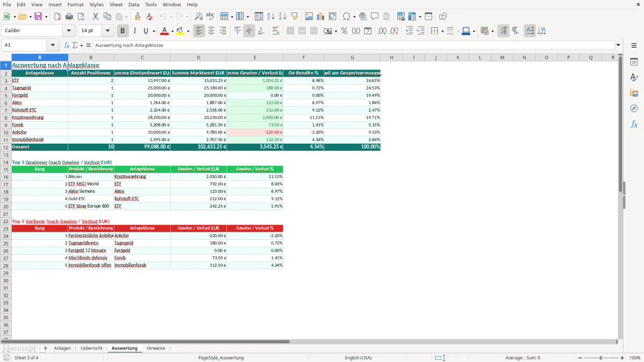Open sidebar Gallery panel
The height and width of the screenshot is (362, 644).
634,93
